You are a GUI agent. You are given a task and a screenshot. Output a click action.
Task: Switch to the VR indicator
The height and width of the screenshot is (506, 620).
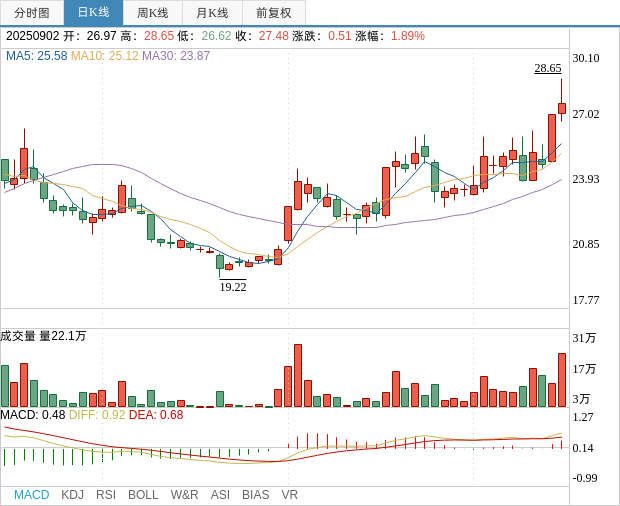(289, 495)
